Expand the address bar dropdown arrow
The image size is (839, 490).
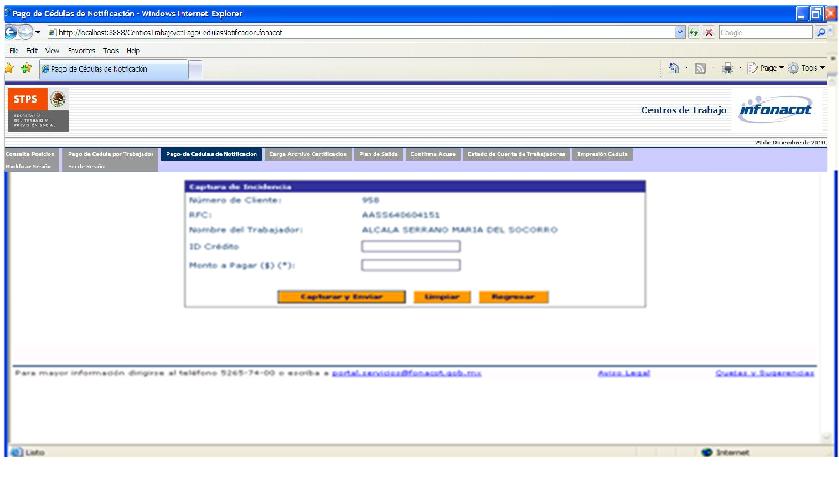coord(681,32)
